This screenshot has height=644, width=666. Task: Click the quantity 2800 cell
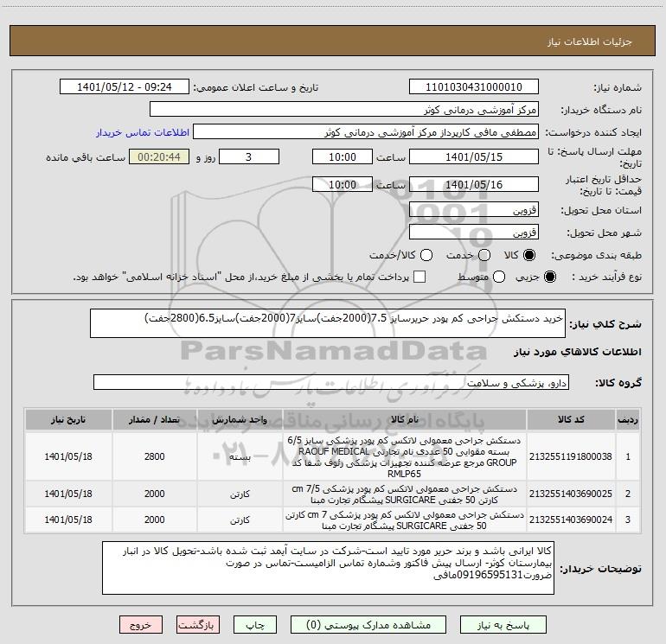pos(154,456)
